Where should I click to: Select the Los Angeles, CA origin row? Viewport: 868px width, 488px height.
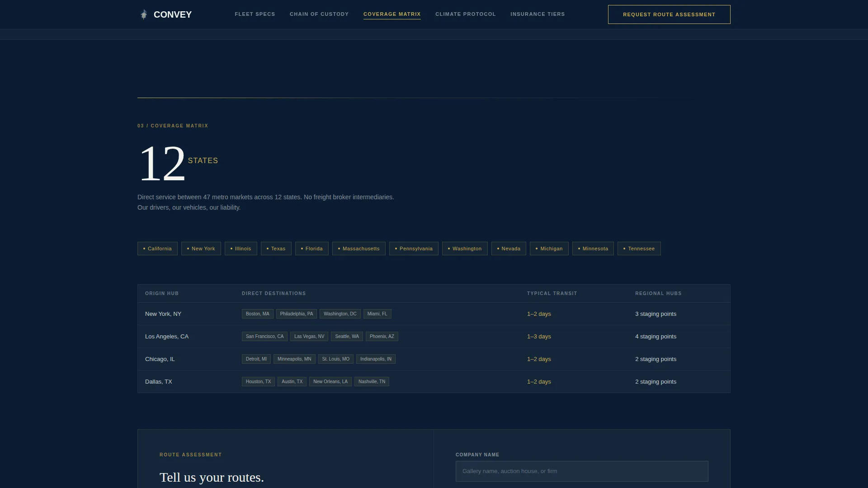(434, 336)
